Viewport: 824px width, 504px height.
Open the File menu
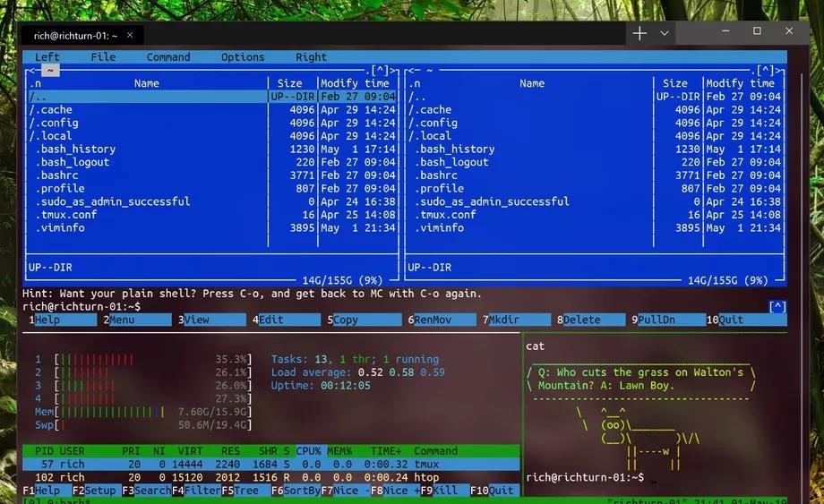pos(103,56)
